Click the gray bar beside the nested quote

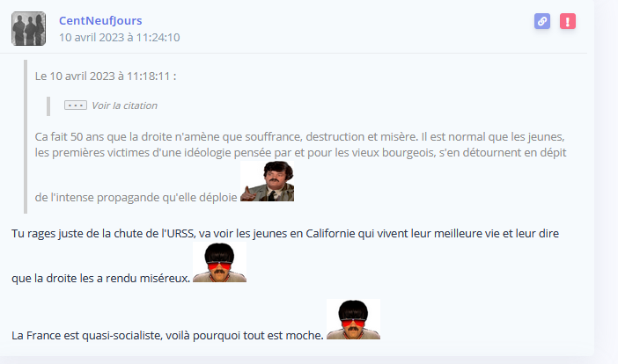point(48,106)
